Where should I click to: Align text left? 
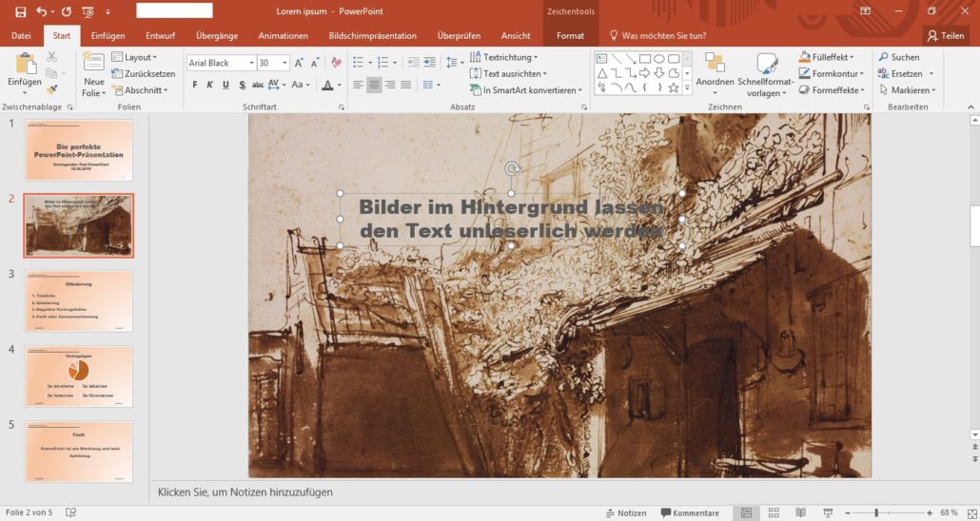pyautogui.click(x=358, y=85)
